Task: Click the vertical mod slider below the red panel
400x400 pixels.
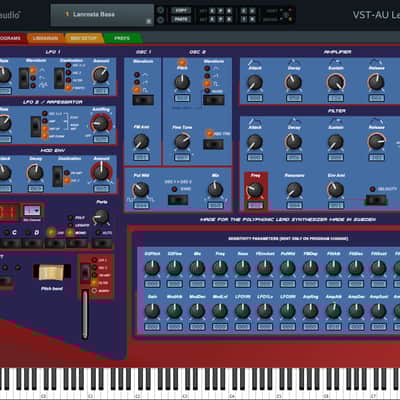Action: (x=85, y=315)
